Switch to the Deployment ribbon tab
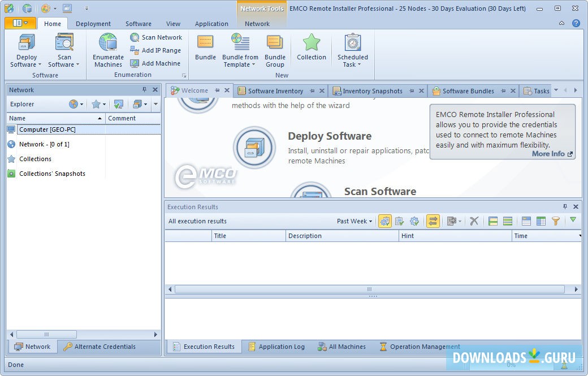Viewport: 588px width, 376px height. pos(93,24)
